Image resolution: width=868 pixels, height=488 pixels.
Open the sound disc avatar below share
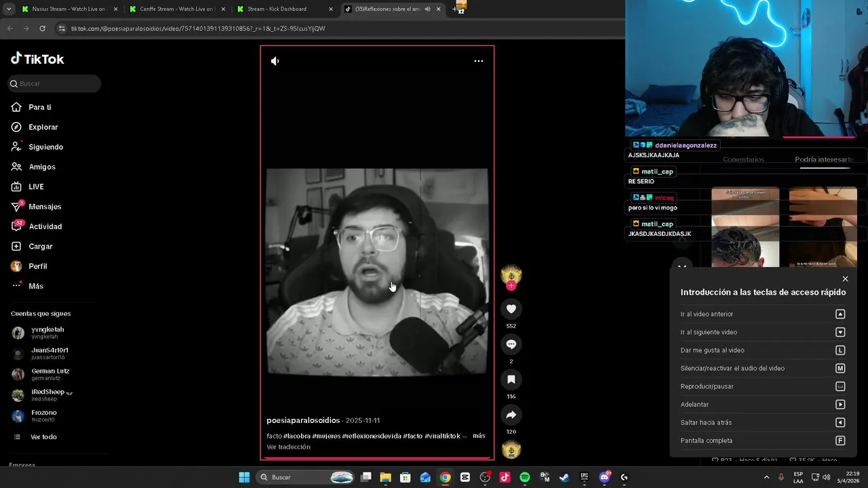pyautogui.click(x=511, y=449)
